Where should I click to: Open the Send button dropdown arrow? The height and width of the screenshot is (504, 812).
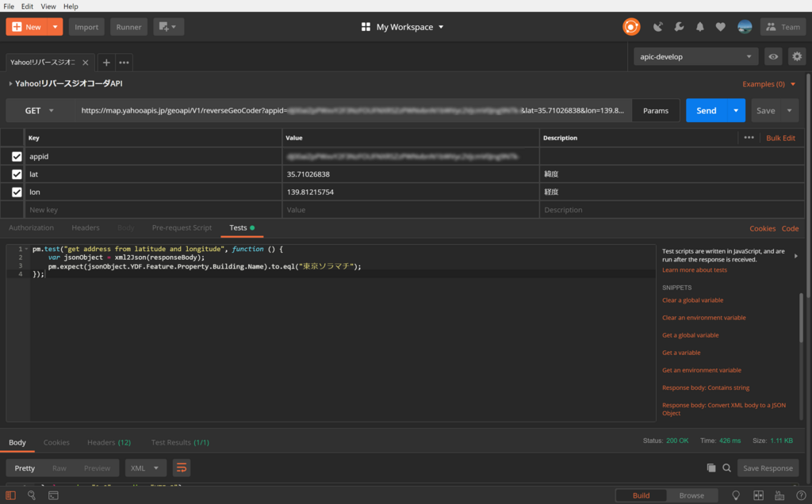click(736, 110)
